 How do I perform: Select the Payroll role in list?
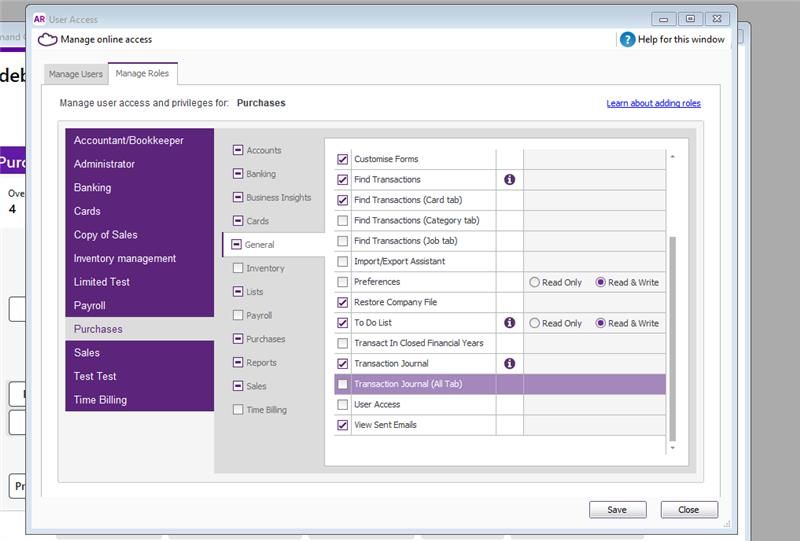(x=89, y=305)
